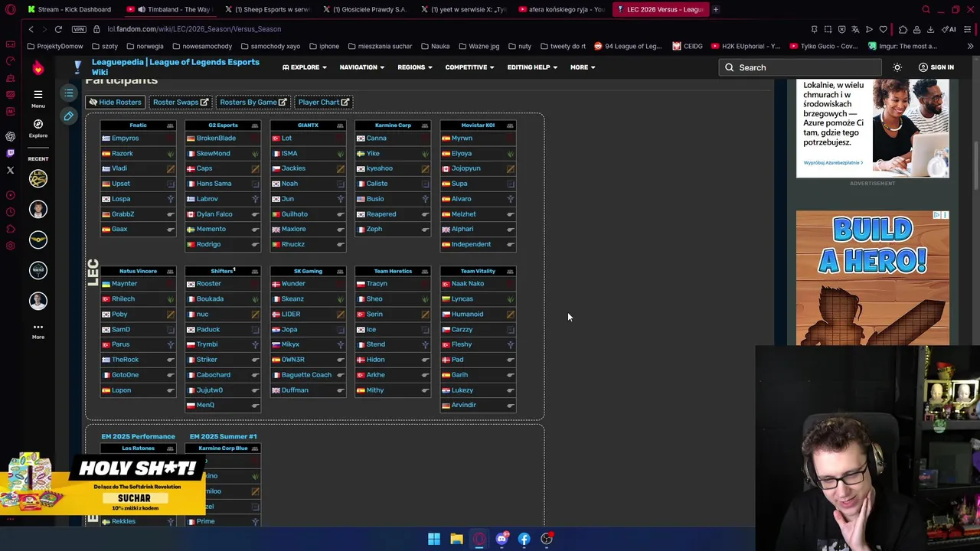The width and height of the screenshot is (980, 551).
Task: Click the Opera GX taskbar icon
Action: click(479, 539)
